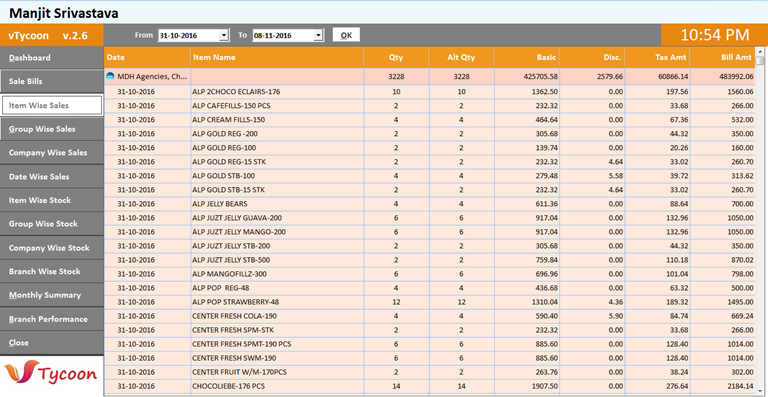Viewport: 768px width, 397px height.
Task: Open Company Wise Stock report
Action: [x=51, y=248]
